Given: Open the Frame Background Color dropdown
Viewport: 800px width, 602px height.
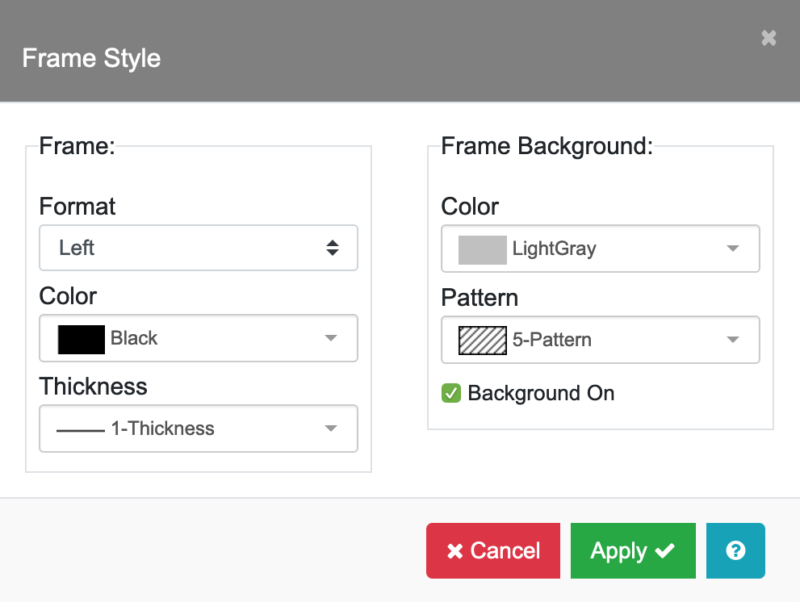Looking at the screenshot, I should (x=600, y=248).
